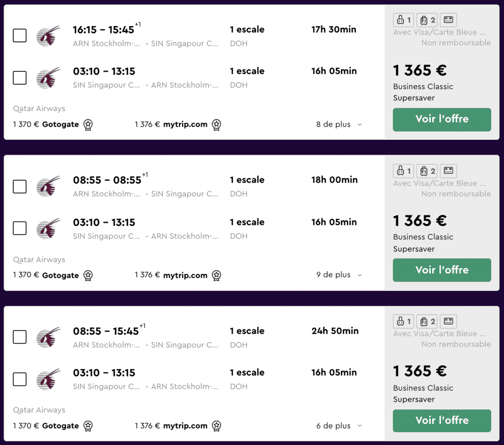The image size is (504, 445).
Task: Expand "6 de plus" offers list
Action: coord(339,426)
